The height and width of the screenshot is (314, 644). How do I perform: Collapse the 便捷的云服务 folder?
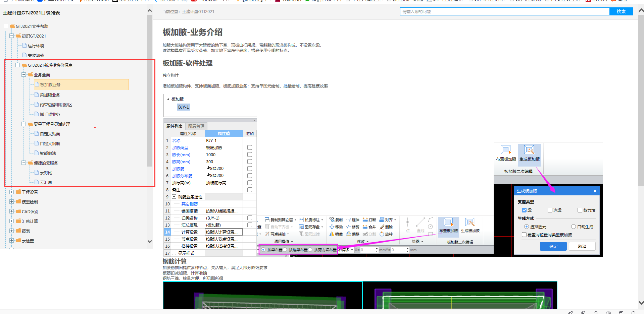[x=23, y=163]
